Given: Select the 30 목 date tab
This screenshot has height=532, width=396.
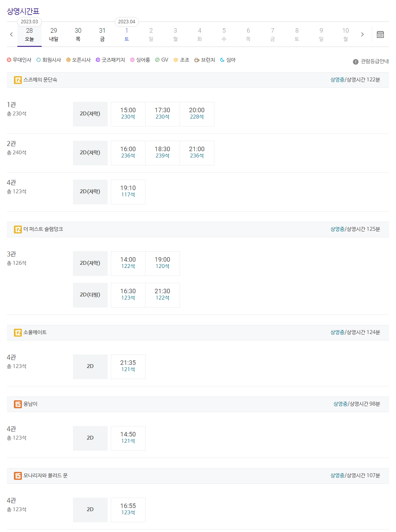Looking at the screenshot, I should pos(78,34).
